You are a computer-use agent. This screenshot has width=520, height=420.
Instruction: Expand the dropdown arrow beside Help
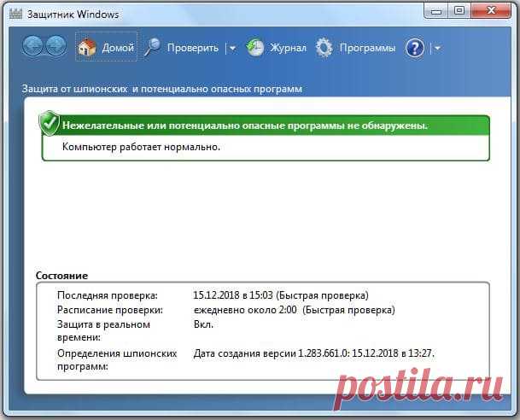coord(438,49)
